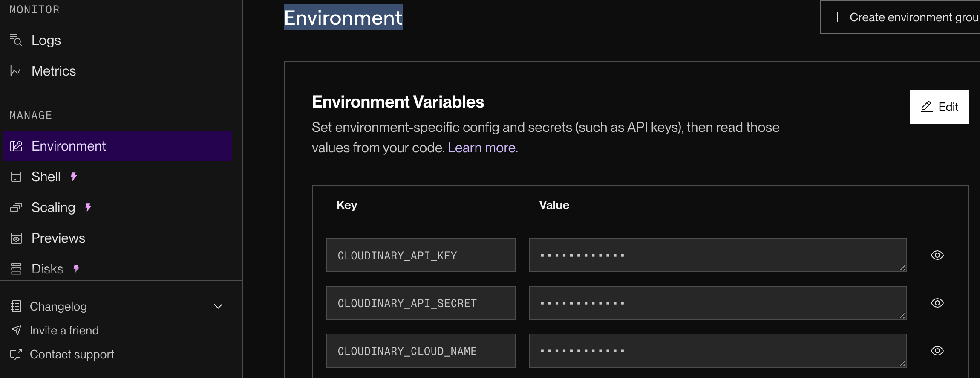The height and width of the screenshot is (378, 980).
Task: Open the Environment page in sidebar
Action: (x=68, y=146)
